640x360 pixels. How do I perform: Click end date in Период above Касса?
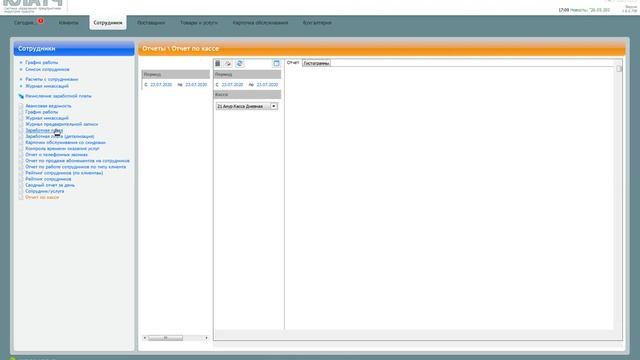(x=267, y=85)
